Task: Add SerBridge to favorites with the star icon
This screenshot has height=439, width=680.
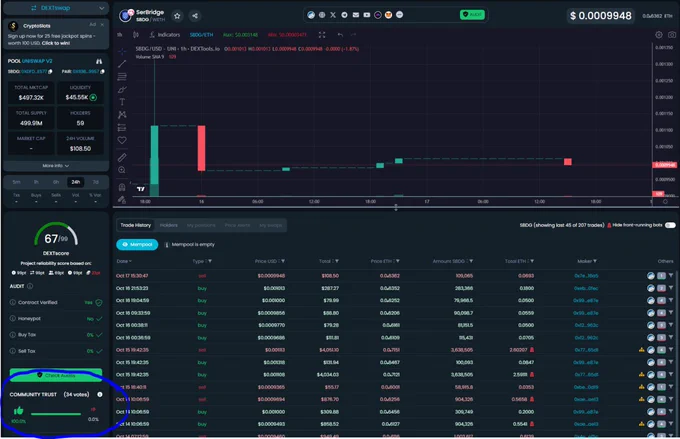Action: (177, 16)
